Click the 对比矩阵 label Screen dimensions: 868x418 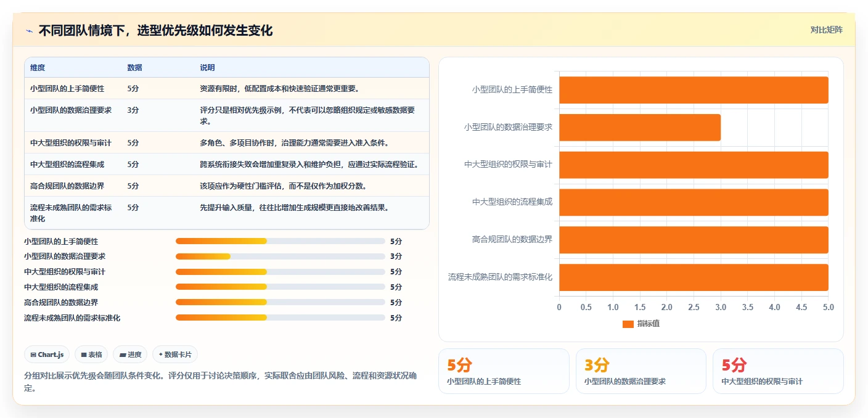pyautogui.click(x=826, y=30)
